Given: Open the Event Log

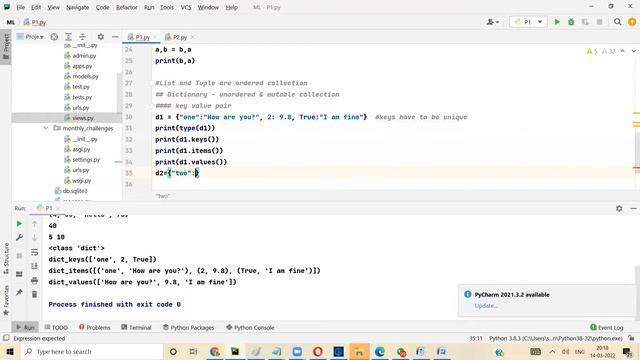Looking at the screenshot, I should [x=607, y=327].
